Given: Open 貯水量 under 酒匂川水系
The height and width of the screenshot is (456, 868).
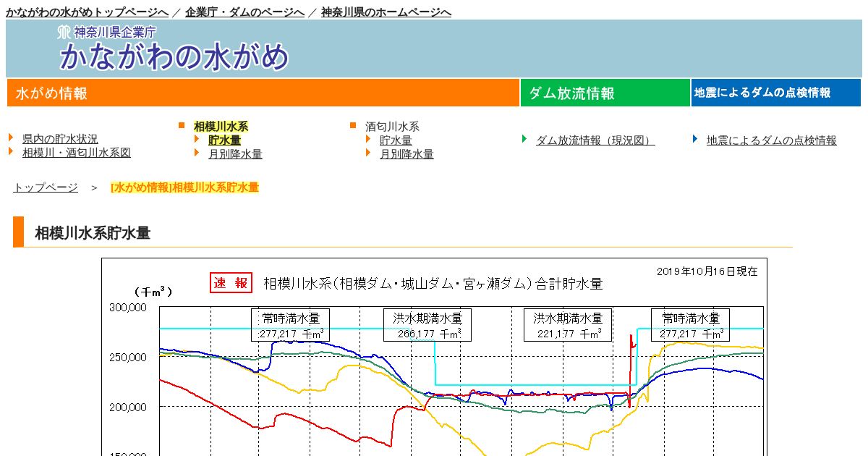Looking at the screenshot, I should [x=396, y=140].
